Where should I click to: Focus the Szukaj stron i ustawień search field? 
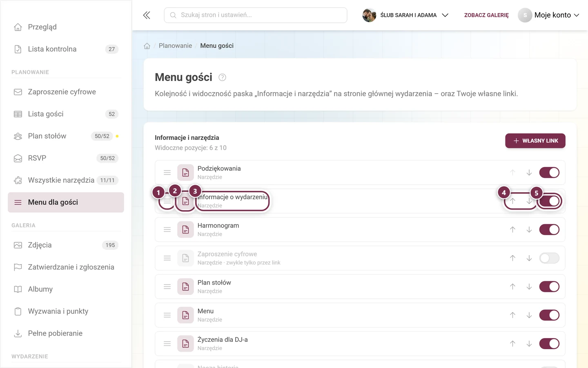[256, 15]
